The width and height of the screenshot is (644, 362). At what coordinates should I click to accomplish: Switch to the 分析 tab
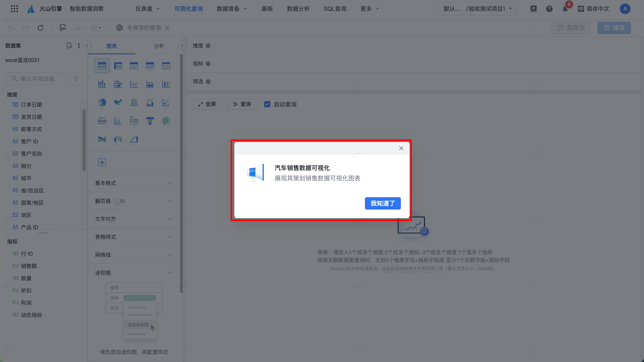pos(159,46)
